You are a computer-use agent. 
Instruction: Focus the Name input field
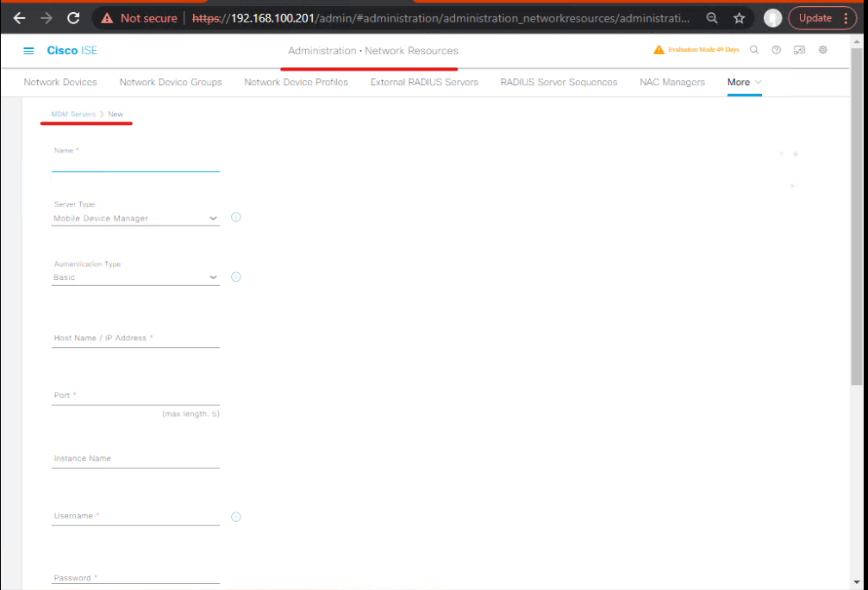(x=135, y=165)
